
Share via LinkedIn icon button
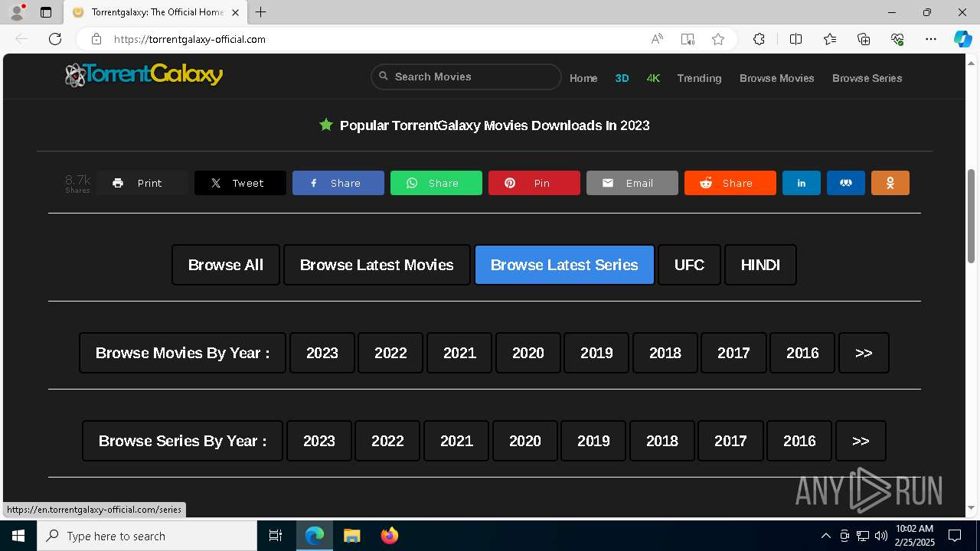pyautogui.click(x=802, y=183)
